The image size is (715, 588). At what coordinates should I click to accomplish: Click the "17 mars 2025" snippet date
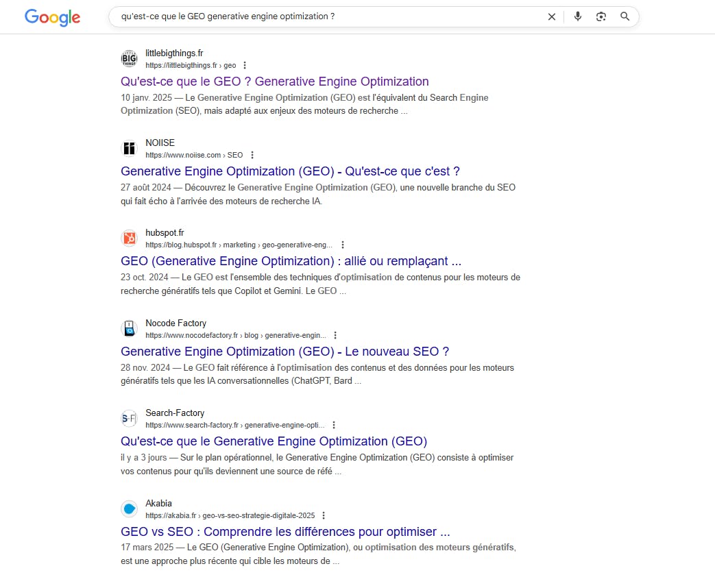click(147, 547)
